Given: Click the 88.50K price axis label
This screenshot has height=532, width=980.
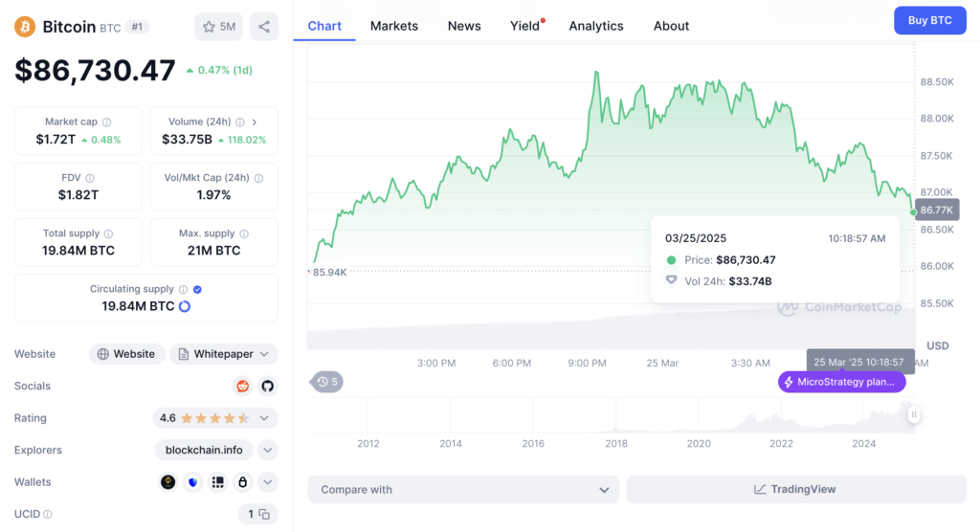Looking at the screenshot, I should point(937,82).
